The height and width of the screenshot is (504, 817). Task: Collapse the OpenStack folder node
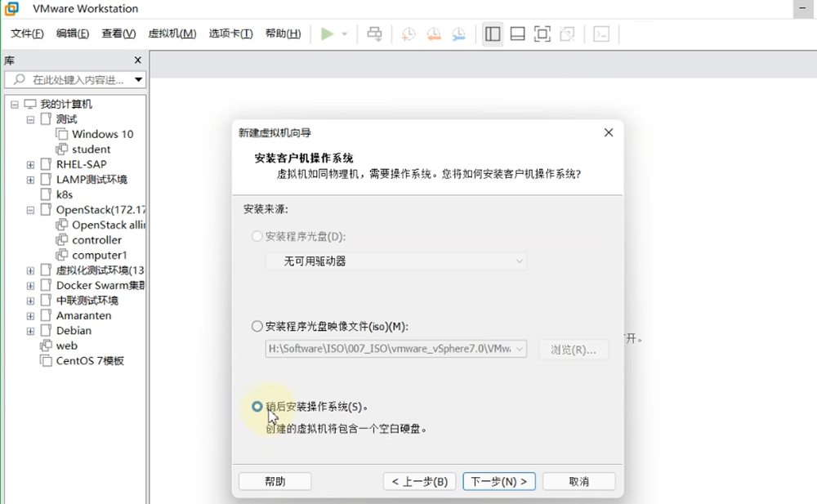point(30,211)
